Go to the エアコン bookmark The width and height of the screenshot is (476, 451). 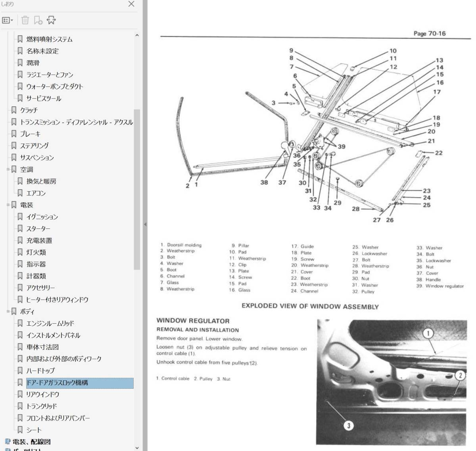[36, 193]
